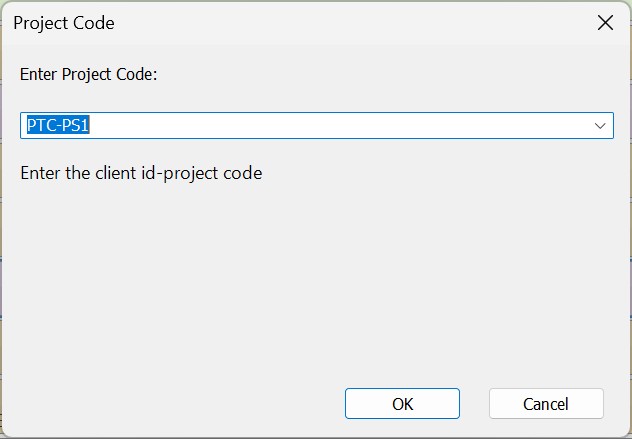Click the OK button
Viewport: 632px width, 439px height.
[x=402, y=404]
